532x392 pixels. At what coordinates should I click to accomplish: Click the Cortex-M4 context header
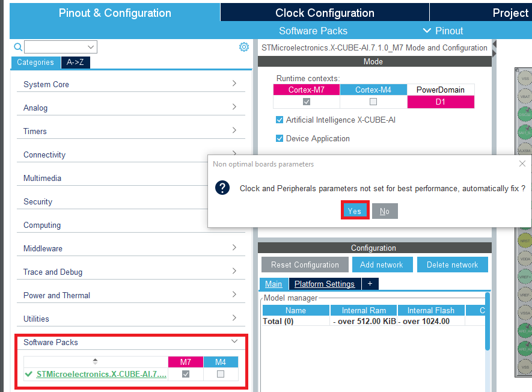pos(373,90)
